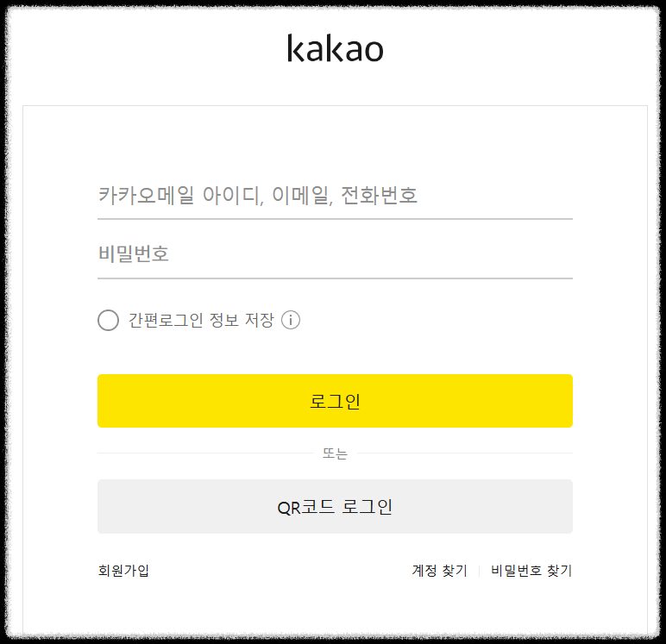This screenshot has width=666, height=644.
Task: Click the yellow 로그인 button
Action: click(335, 401)
